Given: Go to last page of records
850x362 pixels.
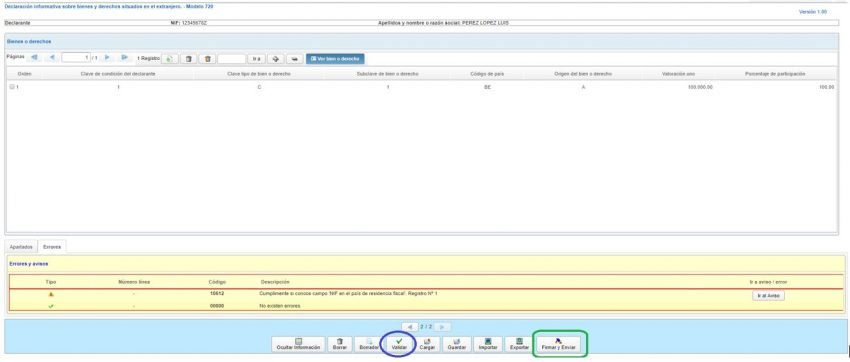Looking at the screenshot, I should (x=125, y=57).
